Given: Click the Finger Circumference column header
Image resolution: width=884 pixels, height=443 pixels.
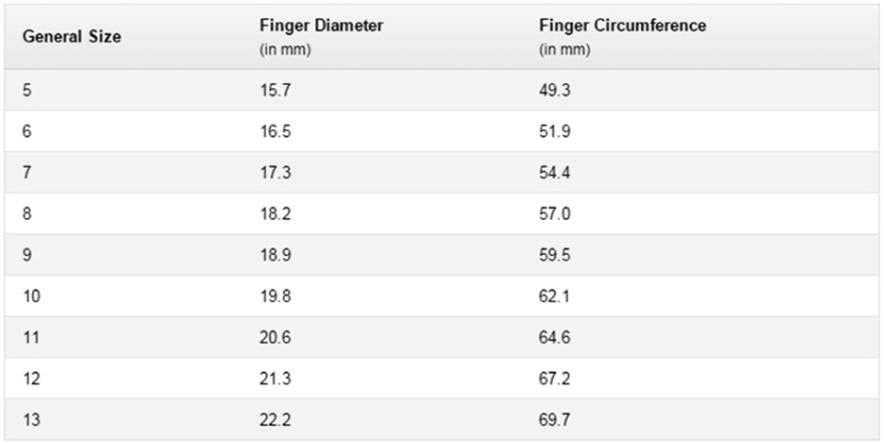Looking at the screenshot, I should (622, 26).
